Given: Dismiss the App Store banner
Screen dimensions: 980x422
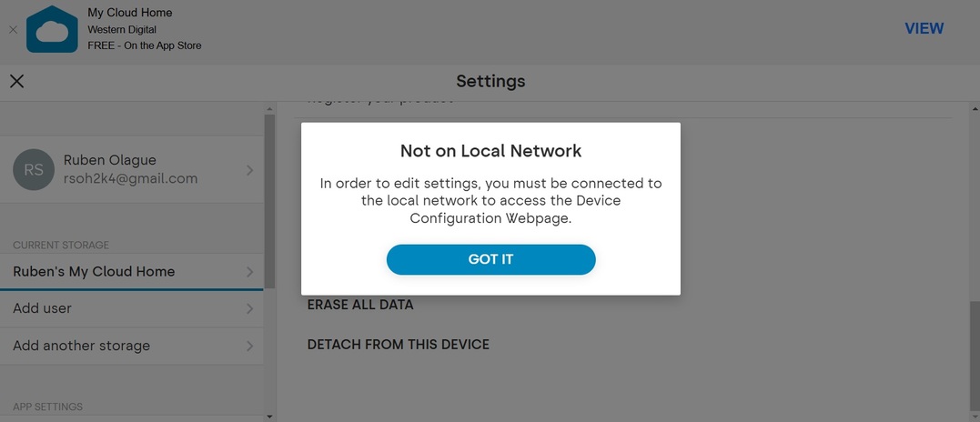Looking at the screenshot, I should (x=13, y=29).
